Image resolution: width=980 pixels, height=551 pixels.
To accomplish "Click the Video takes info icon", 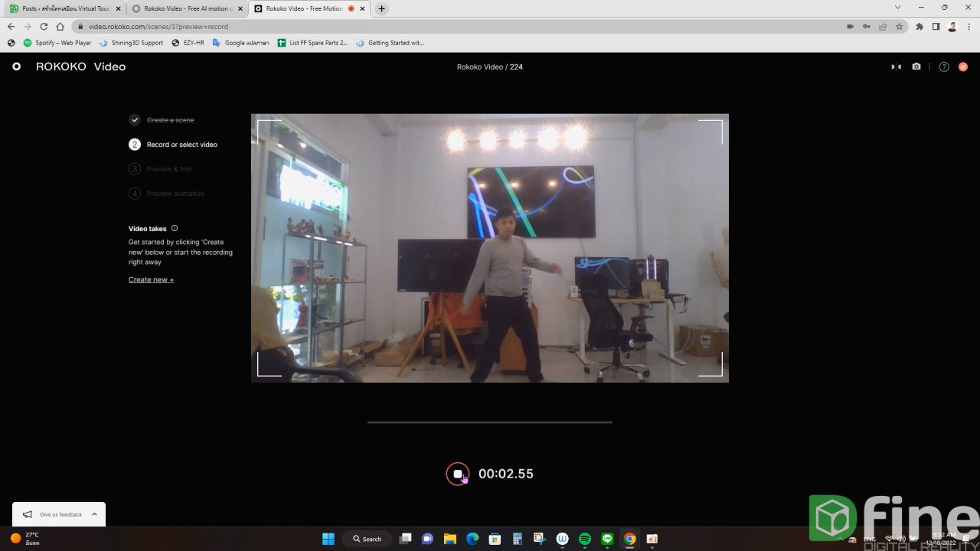I will point(175,228).
